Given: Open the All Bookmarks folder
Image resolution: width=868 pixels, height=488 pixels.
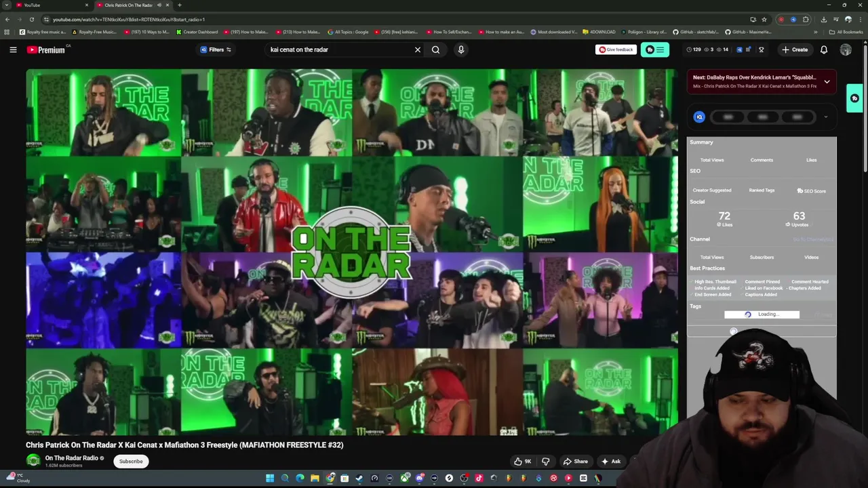Looking at the screenshot, I should (x=846, y=32).
